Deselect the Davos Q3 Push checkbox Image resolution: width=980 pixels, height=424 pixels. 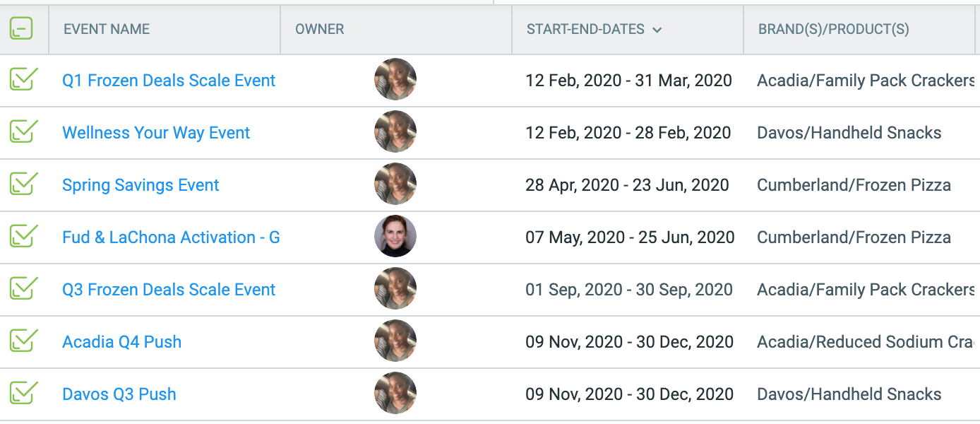(23, 392)
